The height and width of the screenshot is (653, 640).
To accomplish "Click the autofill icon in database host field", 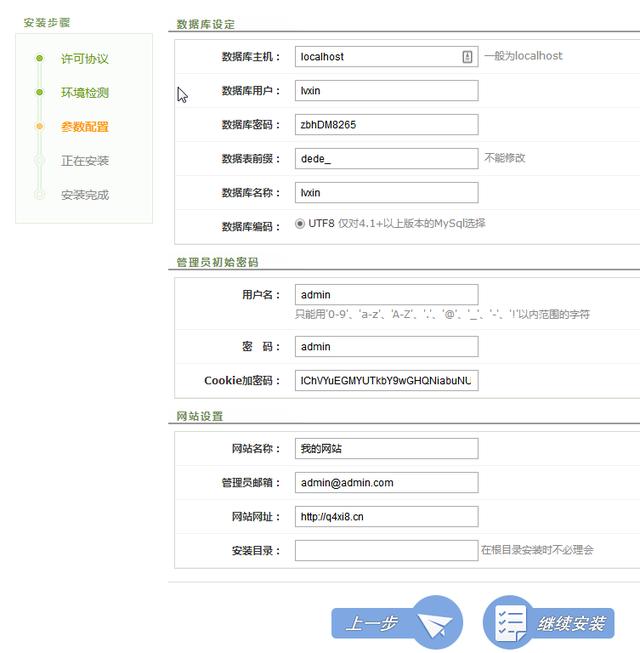I will [x=467, y=57].
